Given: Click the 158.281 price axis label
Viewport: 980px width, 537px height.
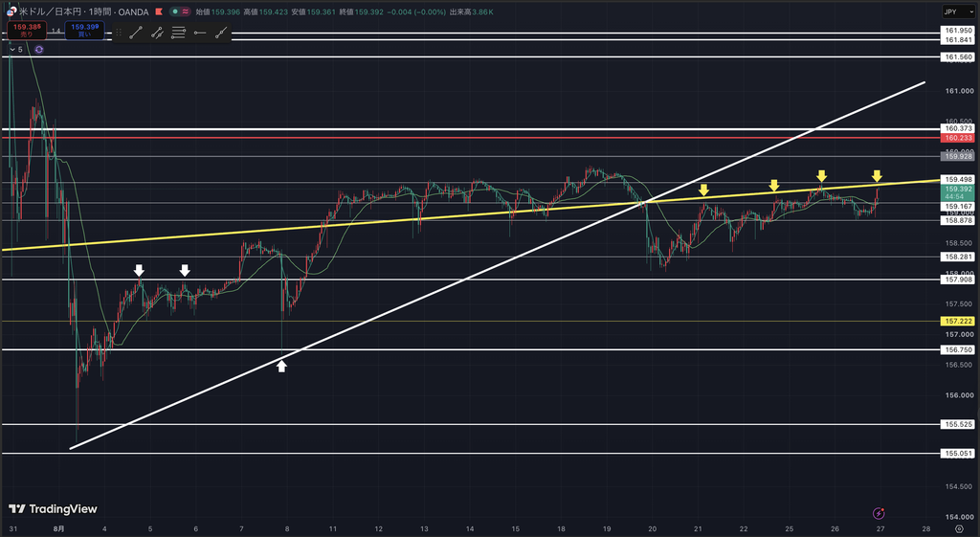Looking at the screenshot, I should 958,257.
